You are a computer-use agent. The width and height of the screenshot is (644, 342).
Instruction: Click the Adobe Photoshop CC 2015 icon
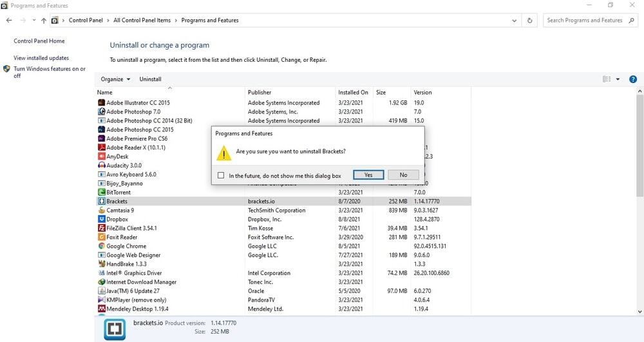click(102, 129)
